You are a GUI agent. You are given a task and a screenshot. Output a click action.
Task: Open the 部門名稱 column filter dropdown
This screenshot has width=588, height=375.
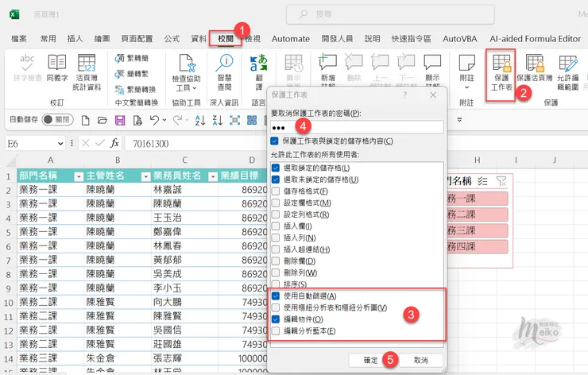[x=79, y=176]
